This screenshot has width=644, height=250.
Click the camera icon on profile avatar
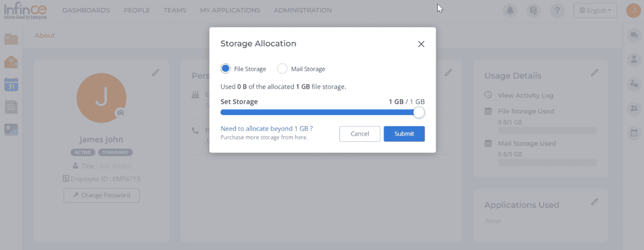(x=120, y=112)
